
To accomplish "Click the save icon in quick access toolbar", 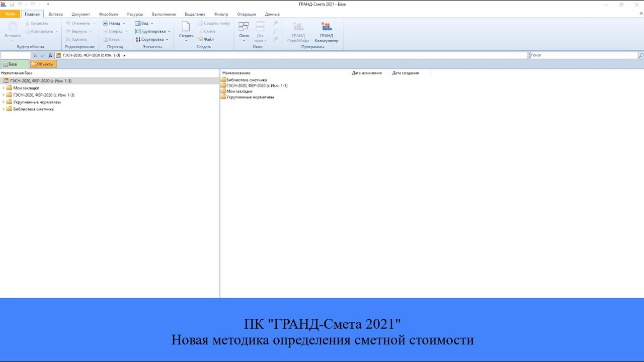I will 12,4.
